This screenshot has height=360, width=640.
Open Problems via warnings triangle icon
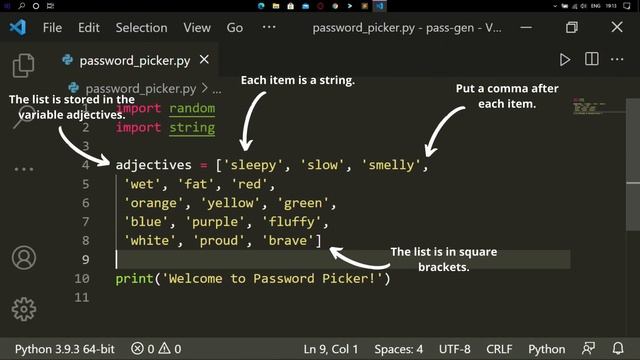pyautogui.click(x=169, y=349)
